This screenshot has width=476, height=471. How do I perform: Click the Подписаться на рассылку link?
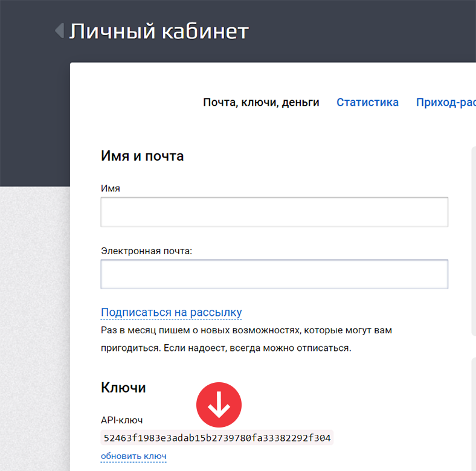(171, 313)
